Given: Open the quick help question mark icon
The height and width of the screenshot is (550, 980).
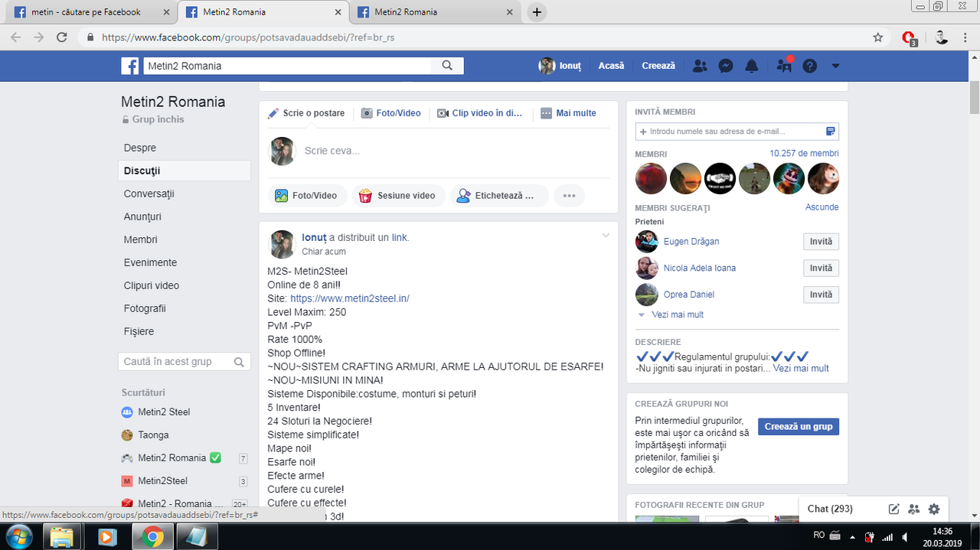Looking at the screenshot, I should (x=810, y=66).
